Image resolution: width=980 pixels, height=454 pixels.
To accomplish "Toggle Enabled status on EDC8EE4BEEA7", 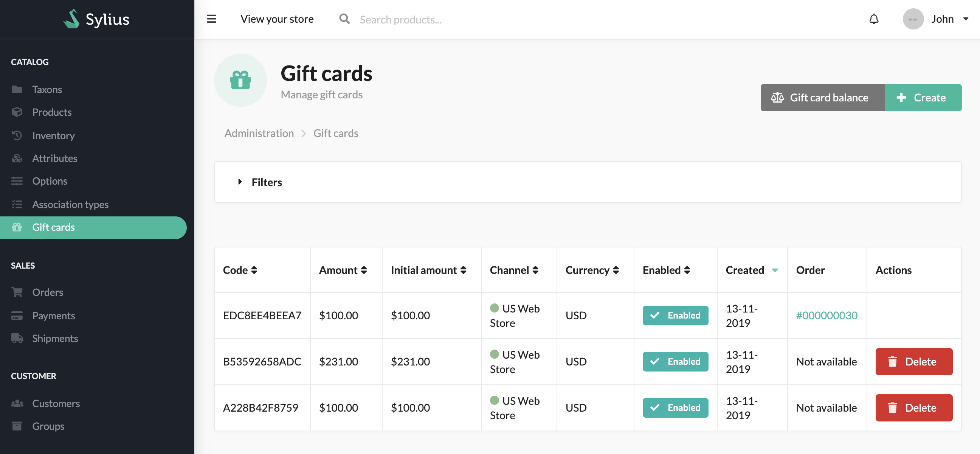I will [675, 315].
